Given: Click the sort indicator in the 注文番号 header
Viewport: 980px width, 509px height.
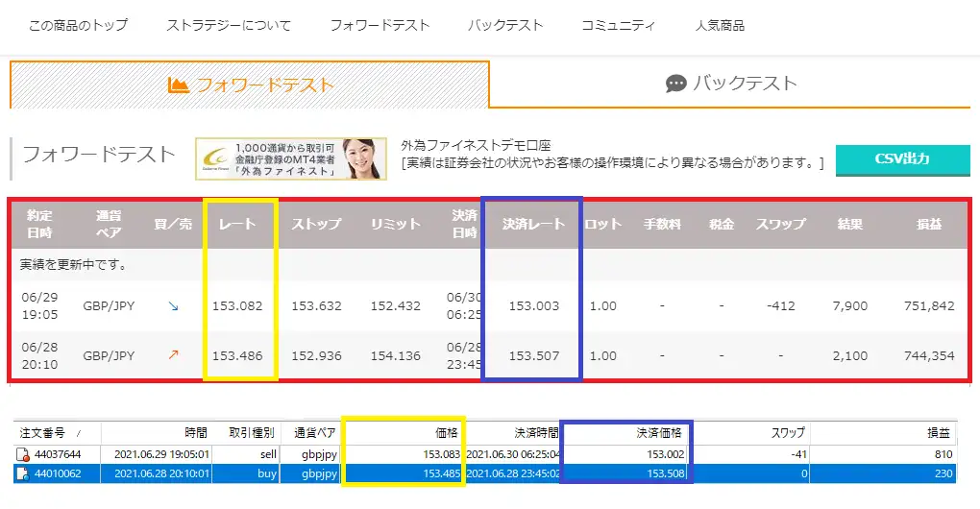Looking at the screenshot, I should click(78, 434).
